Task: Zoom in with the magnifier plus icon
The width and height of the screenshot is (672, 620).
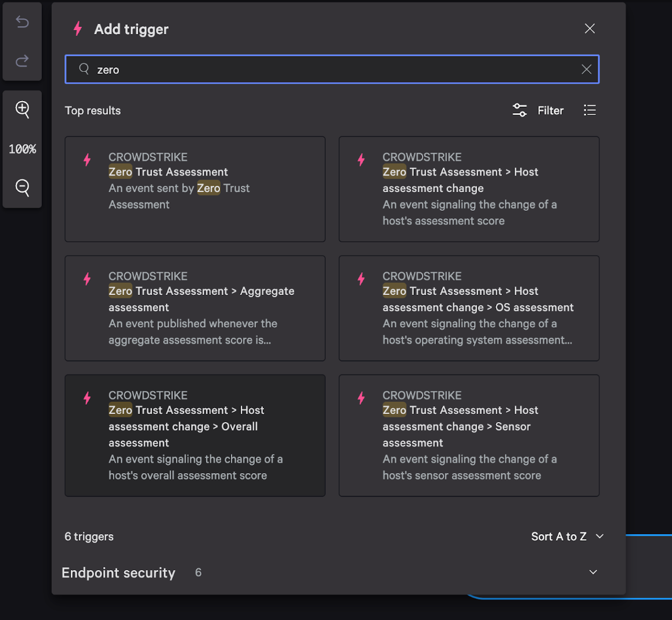Action: click(x=22, y=109)
